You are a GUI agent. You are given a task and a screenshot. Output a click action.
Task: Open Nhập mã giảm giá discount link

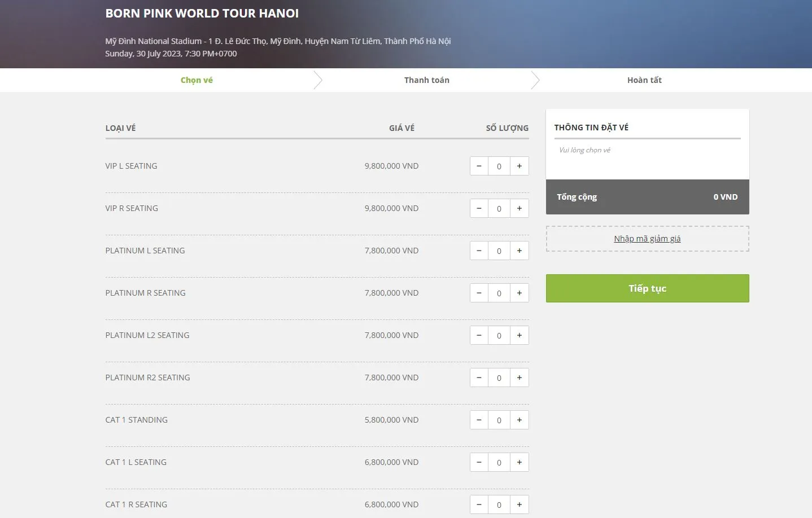647,239
